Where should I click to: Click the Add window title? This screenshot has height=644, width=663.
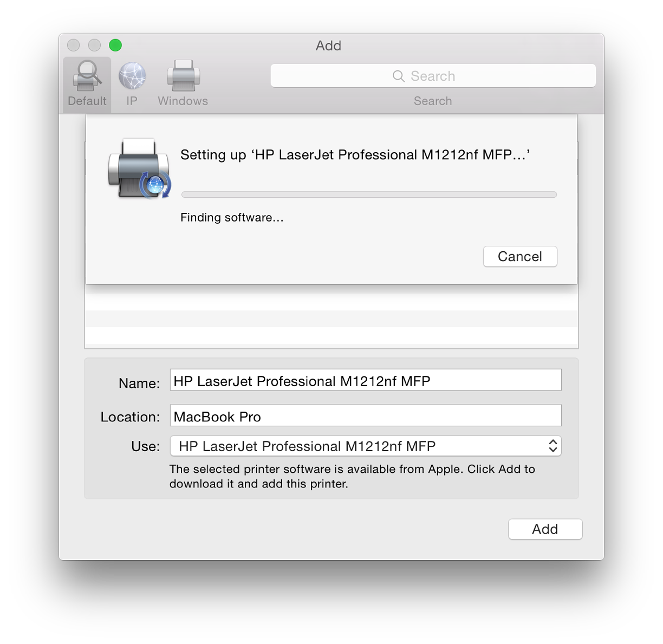coord(328,45)
